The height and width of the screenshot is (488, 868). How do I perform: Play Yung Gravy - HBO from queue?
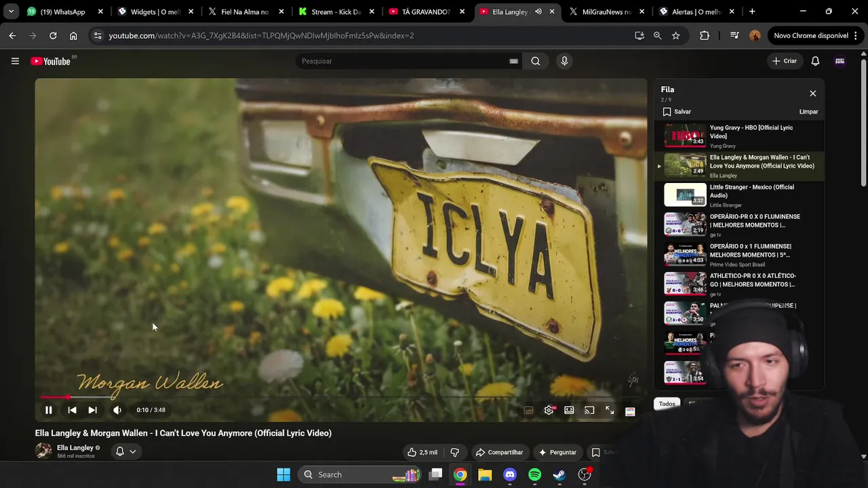pos(739,136)
